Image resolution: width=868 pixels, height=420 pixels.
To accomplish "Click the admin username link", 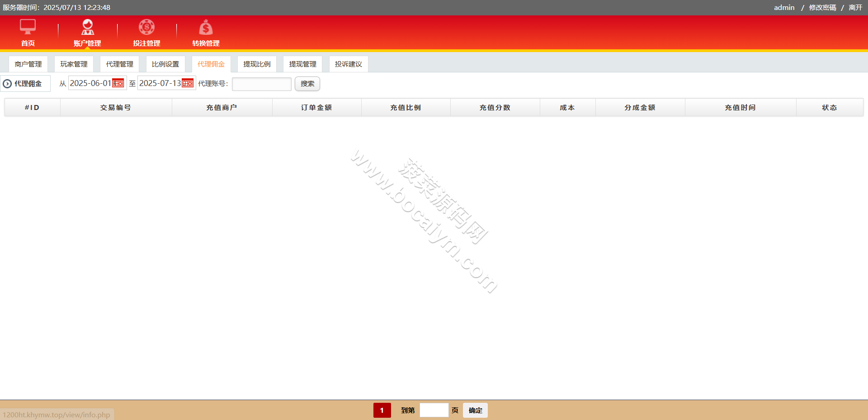I will coord(784,8).
